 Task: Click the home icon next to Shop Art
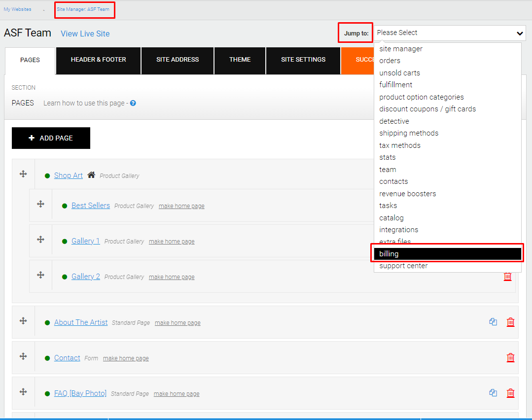click(91, 175)
